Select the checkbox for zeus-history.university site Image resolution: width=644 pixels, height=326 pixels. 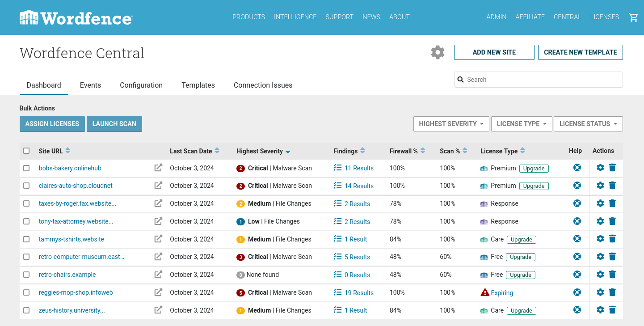coord(26,310)
